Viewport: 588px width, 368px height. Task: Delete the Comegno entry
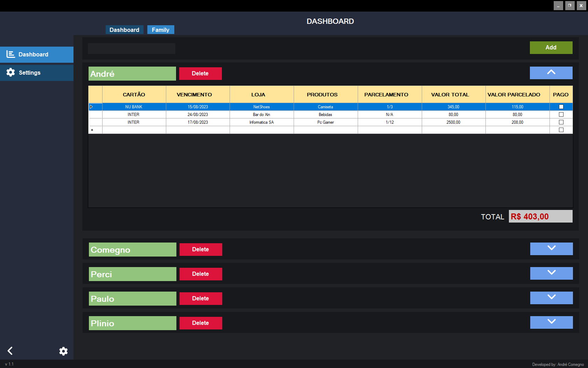click(201, 250)
